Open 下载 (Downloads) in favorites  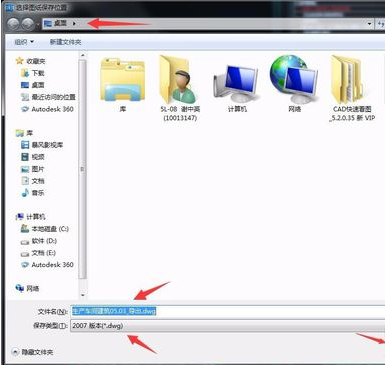tap(33, 73)
